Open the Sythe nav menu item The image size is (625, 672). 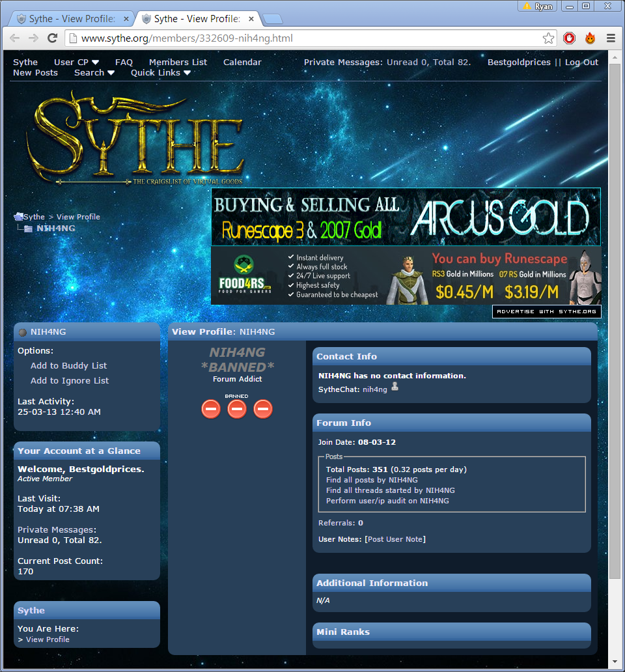coord(25,62)
